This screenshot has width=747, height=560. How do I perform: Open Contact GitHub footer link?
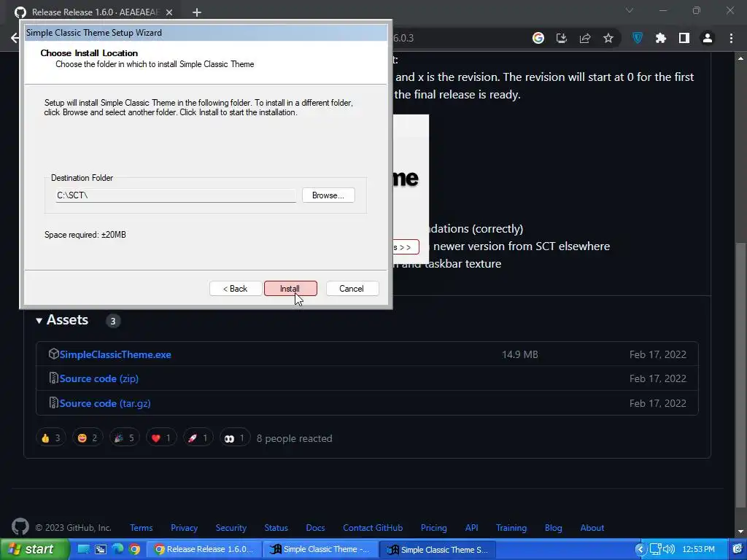[373, 528]
